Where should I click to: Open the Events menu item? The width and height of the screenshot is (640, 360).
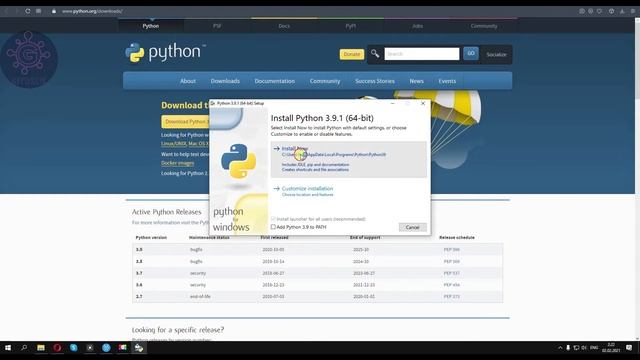tap(447, 81)
